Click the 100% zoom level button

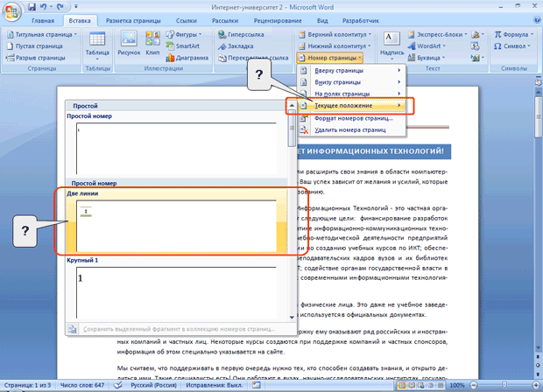pos(457,385)
